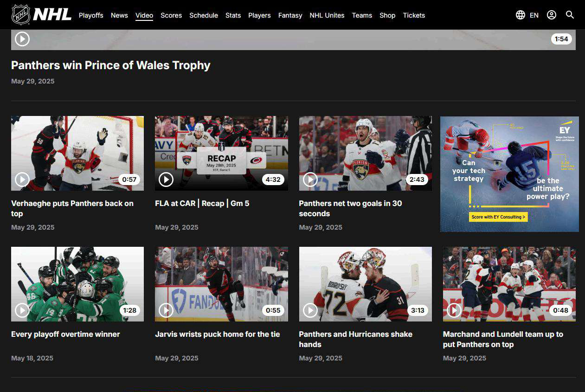585x392 pixels.
Task: Play the Jarvis wrists puck home video
Action: (166, 310)
